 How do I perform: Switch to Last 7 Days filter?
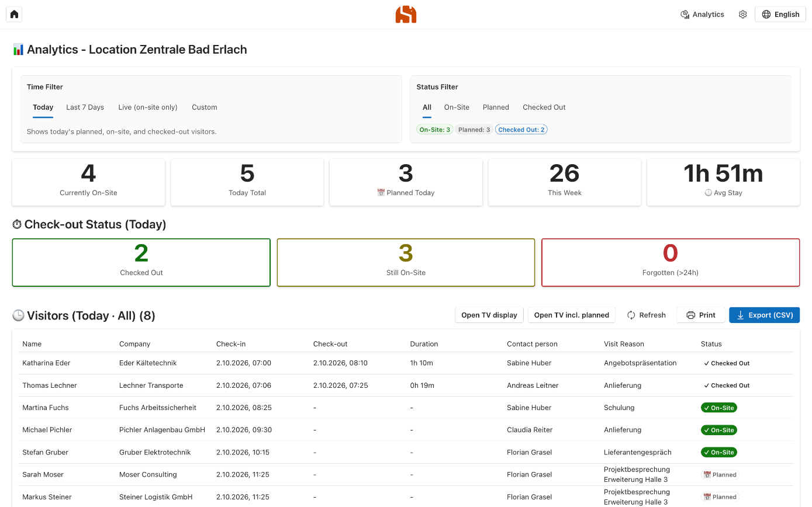coord(85,107)
